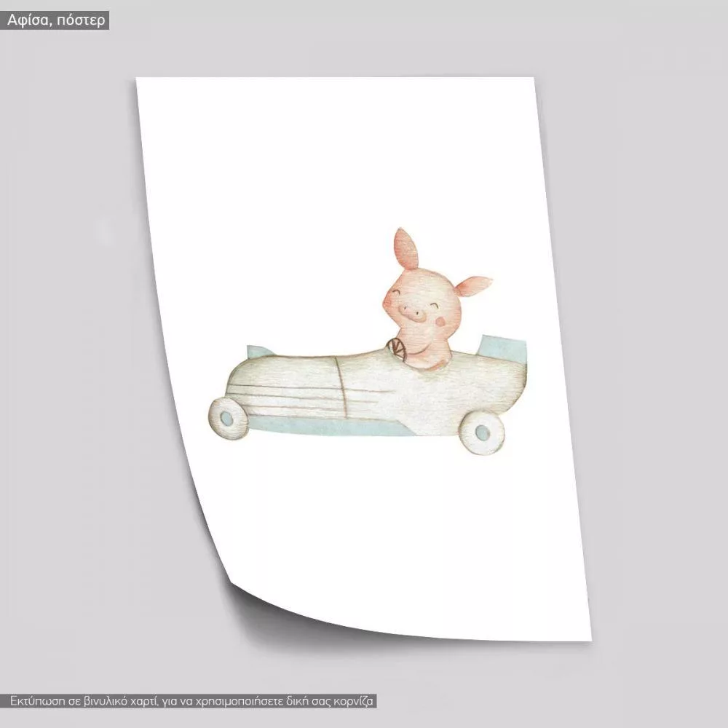Click the car's long striped hood
Viewport: 728px width, 728px height.
click(x=306, y=386)
